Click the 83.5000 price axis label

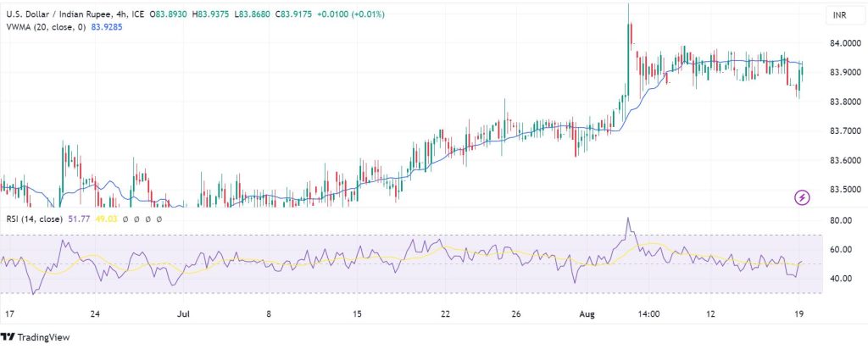click(845, 189)
